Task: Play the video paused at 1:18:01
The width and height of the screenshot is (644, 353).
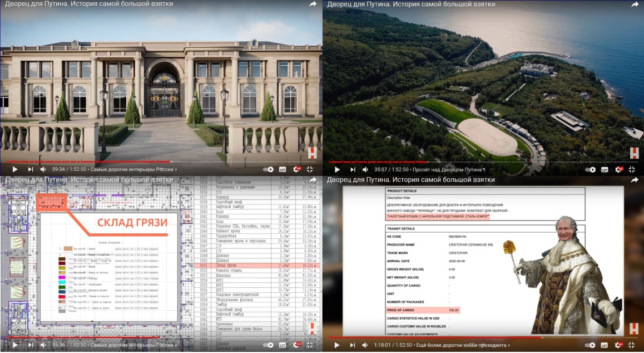Action: click(337, 345)
